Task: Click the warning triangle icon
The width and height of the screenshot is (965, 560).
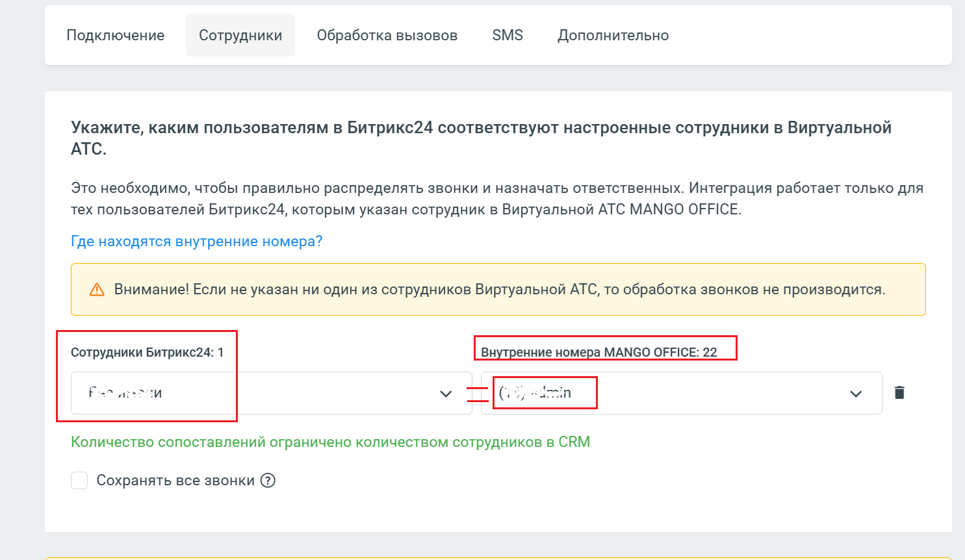Action: pyautogui.click(x=97, y=290)
